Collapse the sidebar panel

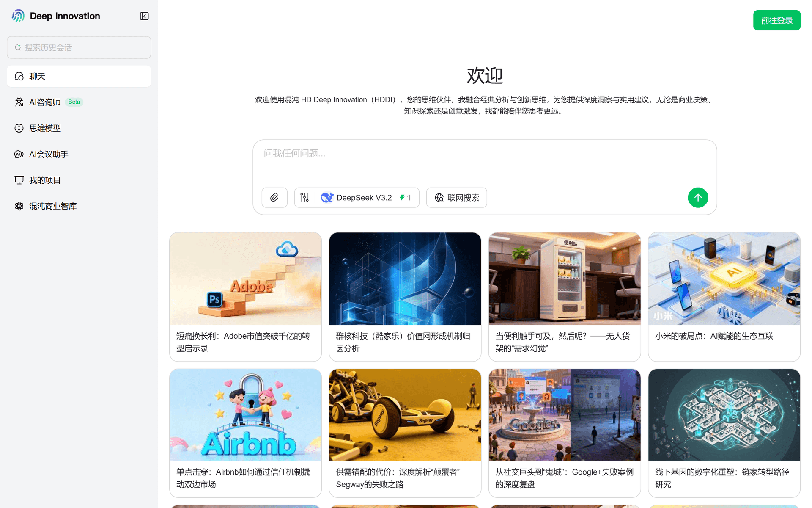tap(144, 16)
